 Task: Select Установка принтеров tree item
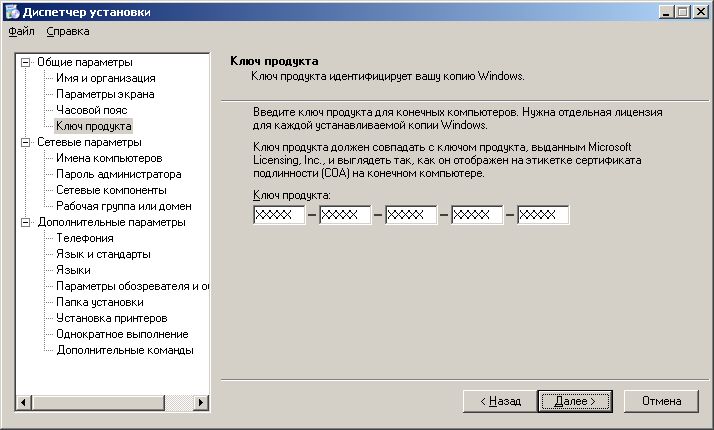(x=112, y=318)
